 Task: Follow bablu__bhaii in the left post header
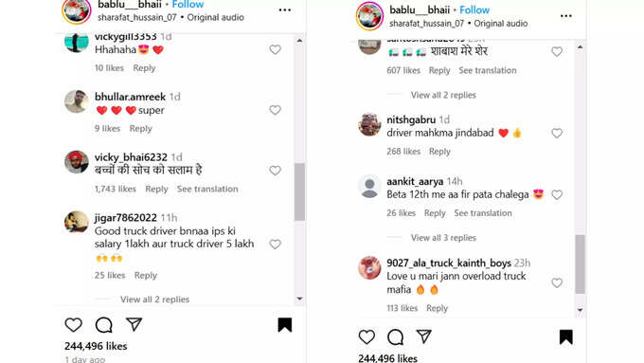coord(188,5)
